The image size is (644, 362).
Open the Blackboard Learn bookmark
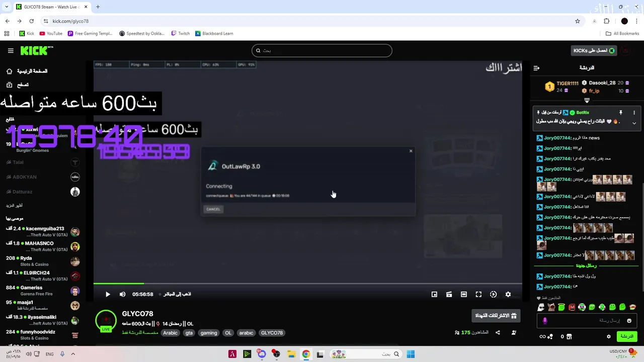click(214, 34)
